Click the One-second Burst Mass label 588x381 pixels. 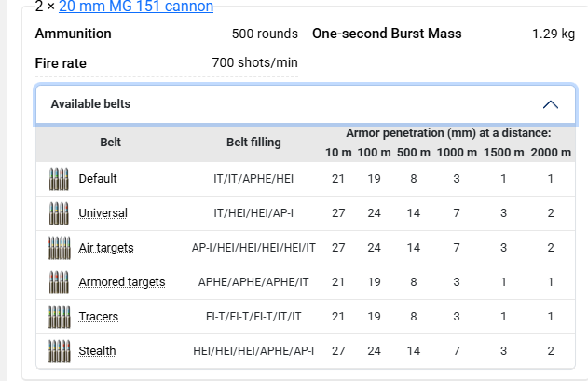click(x=387, y=34)
